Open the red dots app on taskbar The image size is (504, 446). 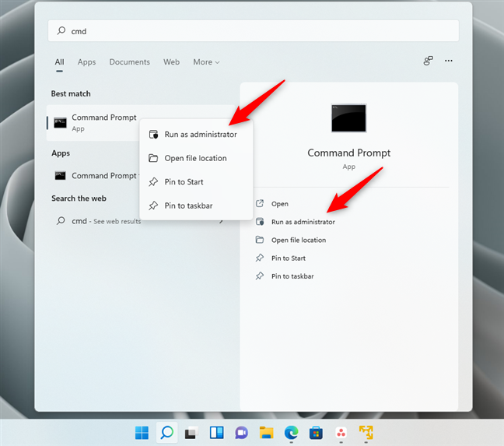[341, 433]
